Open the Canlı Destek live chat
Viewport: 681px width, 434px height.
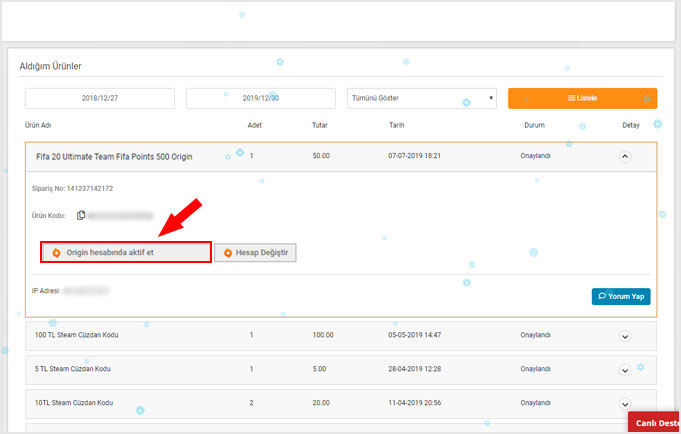click(x=657, y=423)
